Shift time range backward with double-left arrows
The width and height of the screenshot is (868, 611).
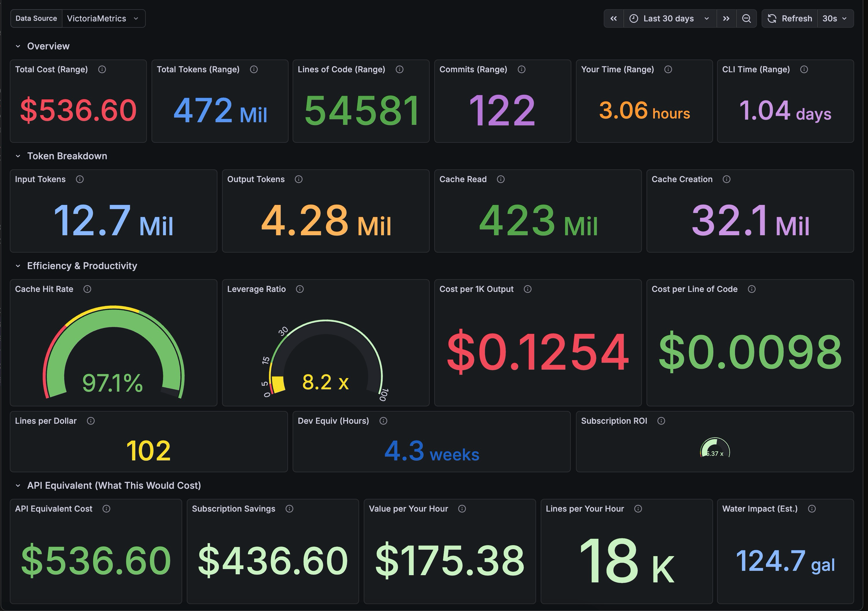(614, 18)
